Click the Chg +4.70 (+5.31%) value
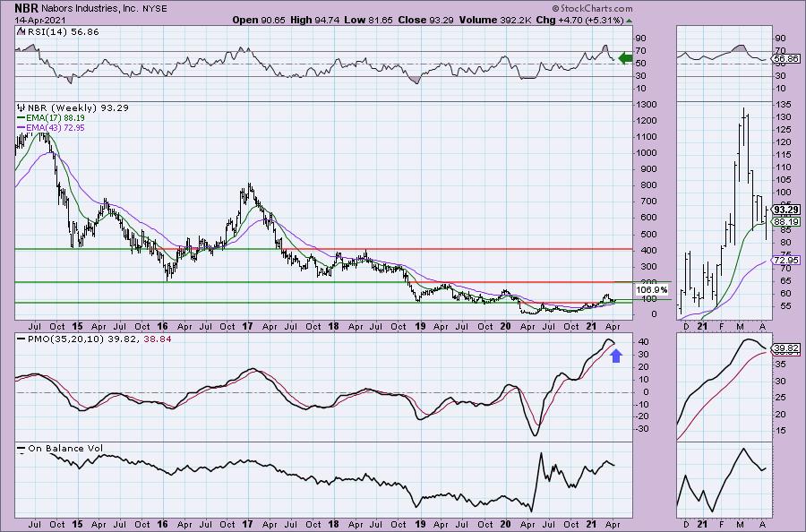The width and height of the screenshot is (806, 532). click(579, 20)
